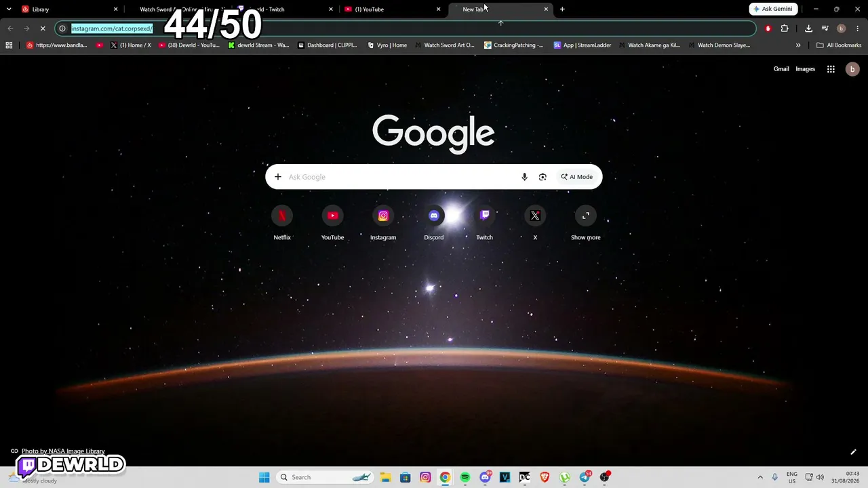Switch to the Twitch tab
The height and width of the screenshot is (488, 868).
285,9
